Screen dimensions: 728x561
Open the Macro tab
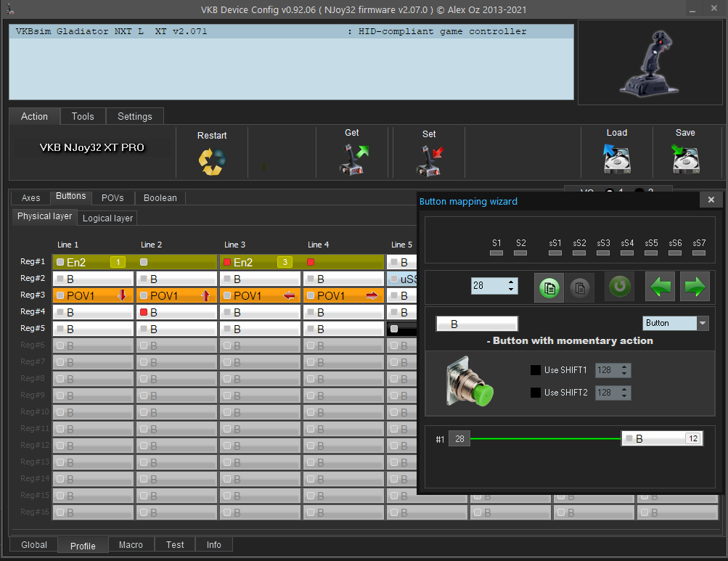coord(131,545)
